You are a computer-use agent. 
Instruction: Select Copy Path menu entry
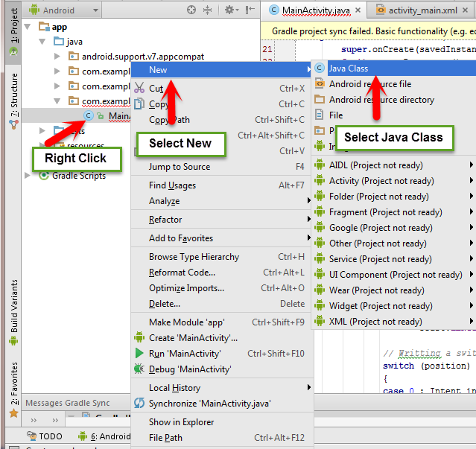(x=221, y=120)
